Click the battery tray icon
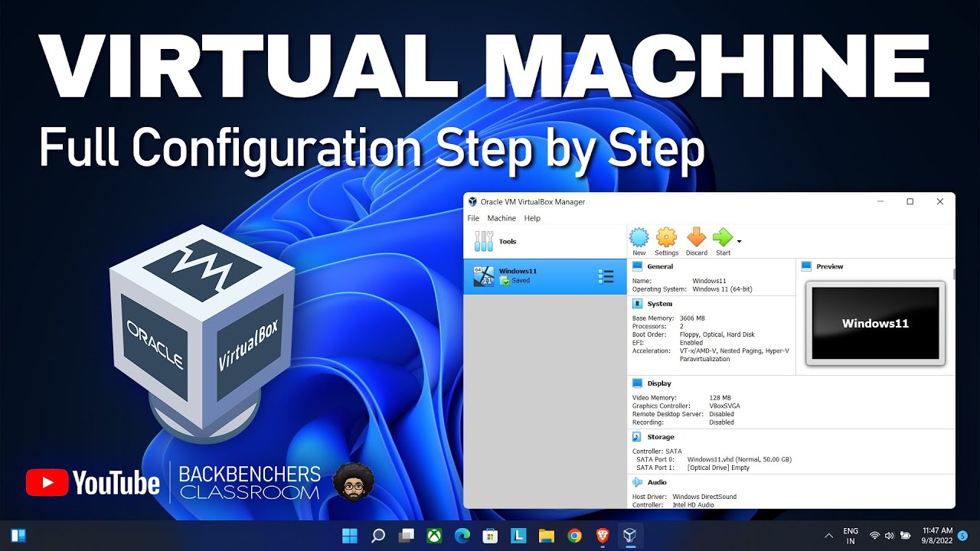The image size is (980, 551). pyautogui.click(x=905, y=536)
